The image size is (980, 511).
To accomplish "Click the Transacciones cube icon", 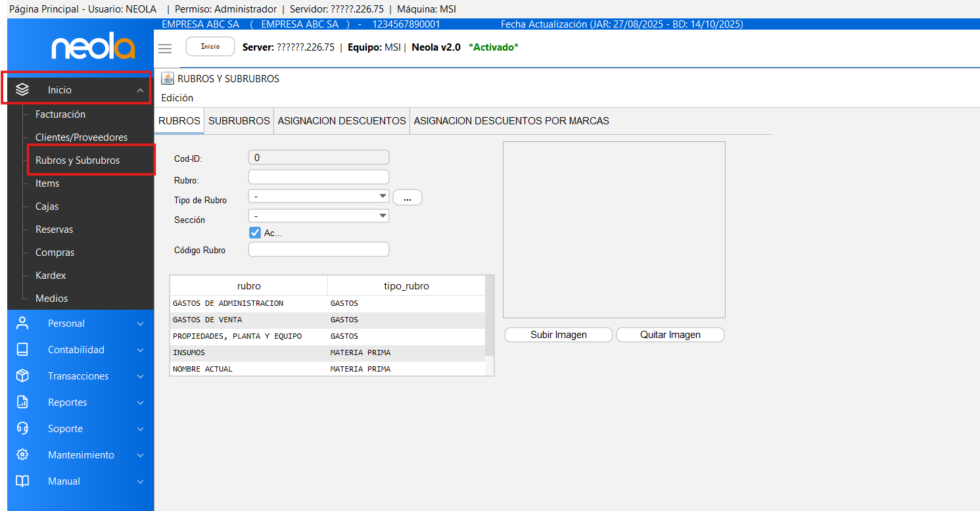I will tap(22, 376).
